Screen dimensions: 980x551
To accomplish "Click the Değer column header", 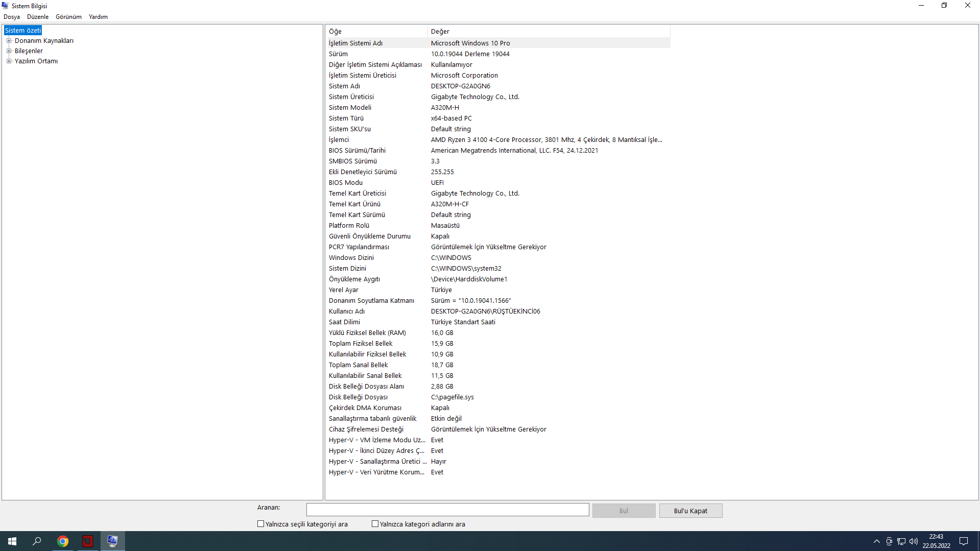I will click(x=549, y=32).
